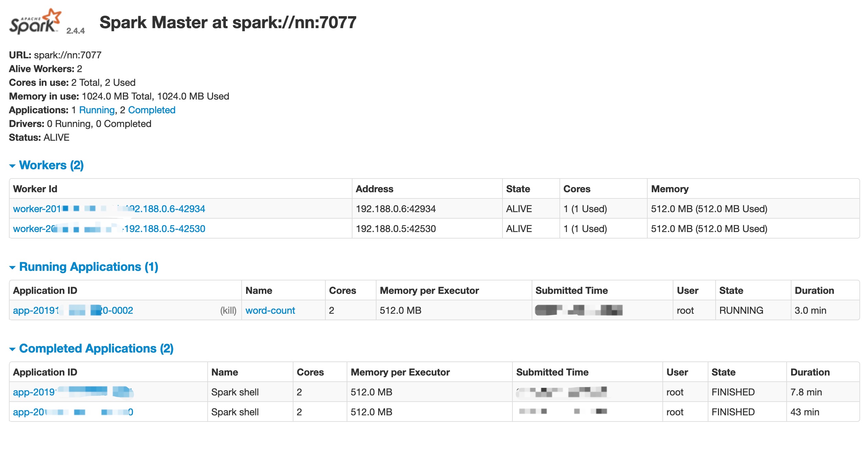Collapse the Running Applications (1) arrow
868x450 pixels.
[12, 267]
